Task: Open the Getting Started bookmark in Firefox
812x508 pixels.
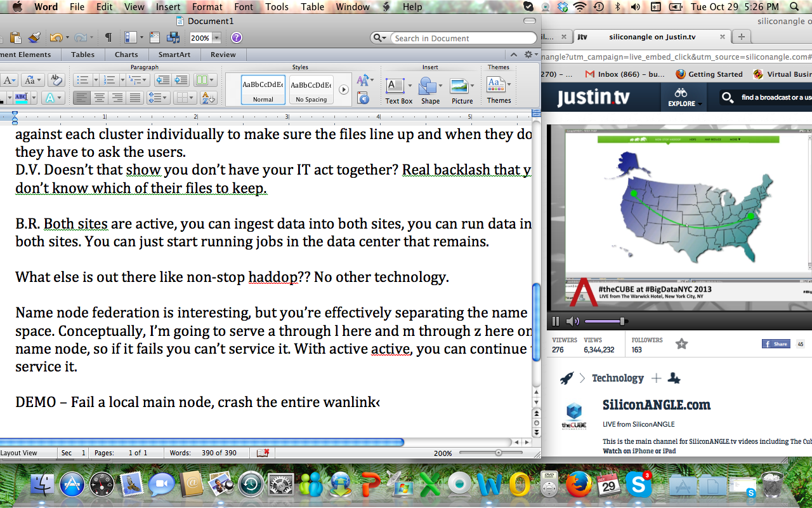Action: [x=709, y=74]
